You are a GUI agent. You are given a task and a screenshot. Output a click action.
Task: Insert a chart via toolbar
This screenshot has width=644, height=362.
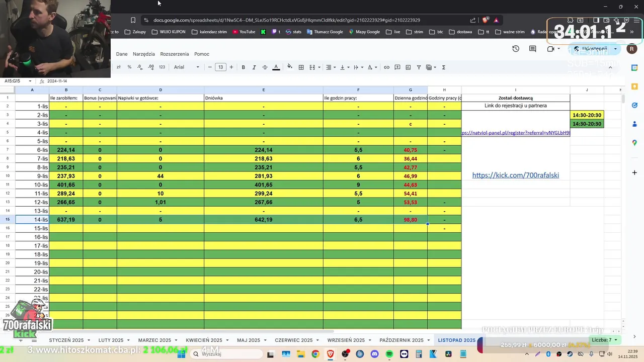point(408,67)
